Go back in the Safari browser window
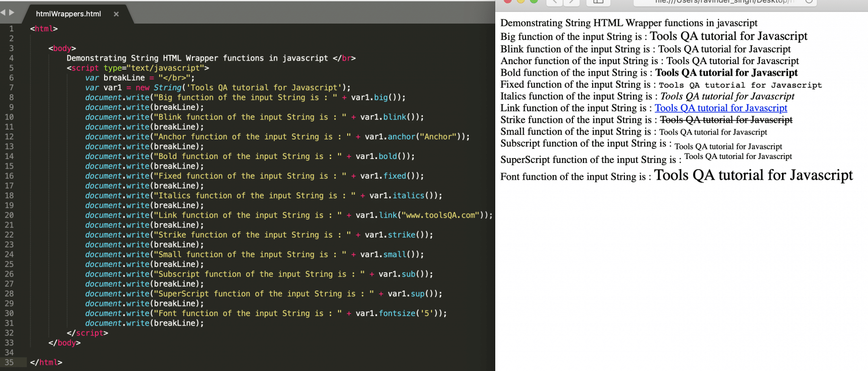 click(555, 2)
